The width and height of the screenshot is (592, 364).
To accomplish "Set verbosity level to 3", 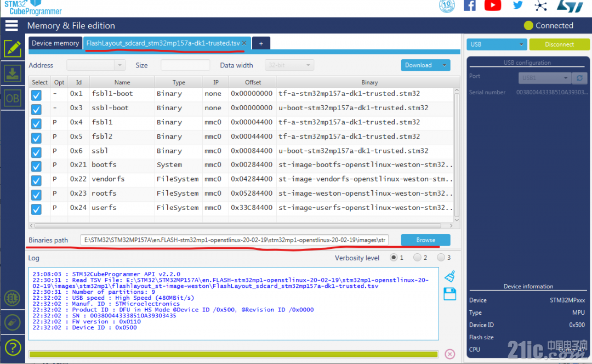I will click(x=441, y=258).
